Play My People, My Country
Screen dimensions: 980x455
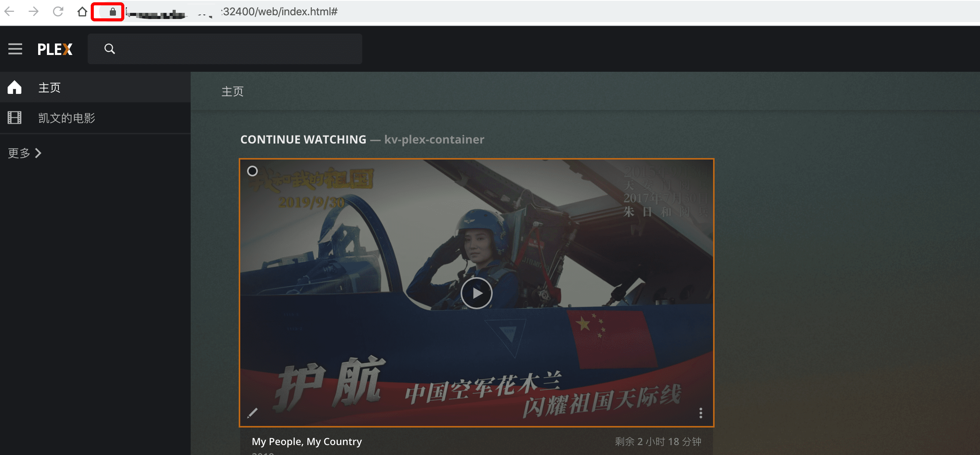point(477,293)
